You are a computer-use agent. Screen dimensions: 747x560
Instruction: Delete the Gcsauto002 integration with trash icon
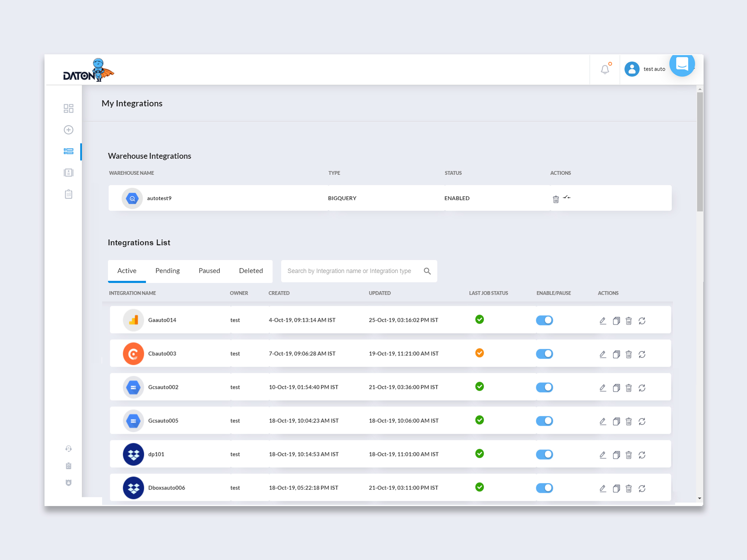click(x=628, y=388)
